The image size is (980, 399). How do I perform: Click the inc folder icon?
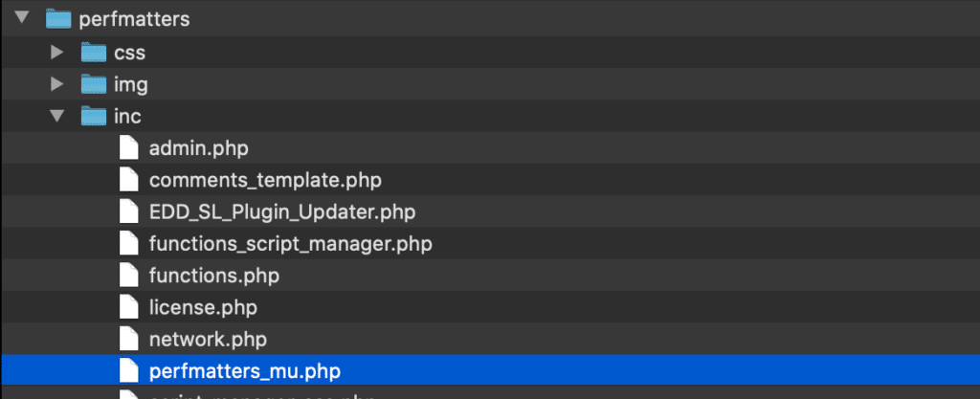(x=94, y=116)
